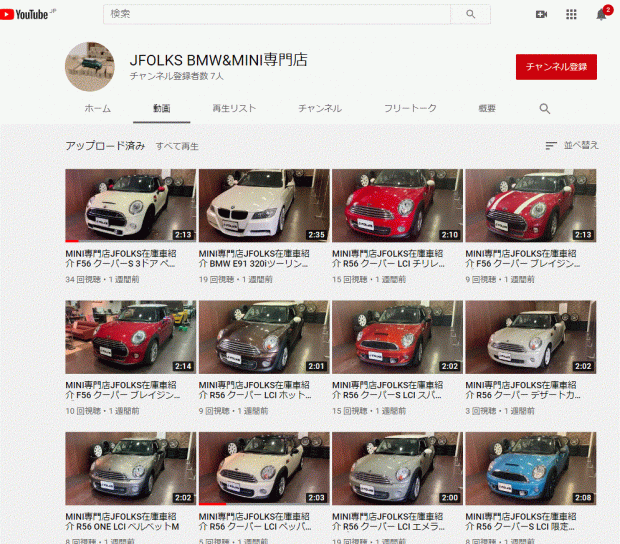Click the R56 クーパーS LCI 限定 title

pyautogui.click(x=521, y=522)
